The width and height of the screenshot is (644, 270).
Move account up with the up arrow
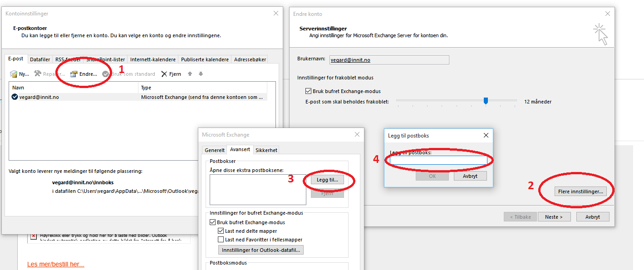(x=190, y=74)
